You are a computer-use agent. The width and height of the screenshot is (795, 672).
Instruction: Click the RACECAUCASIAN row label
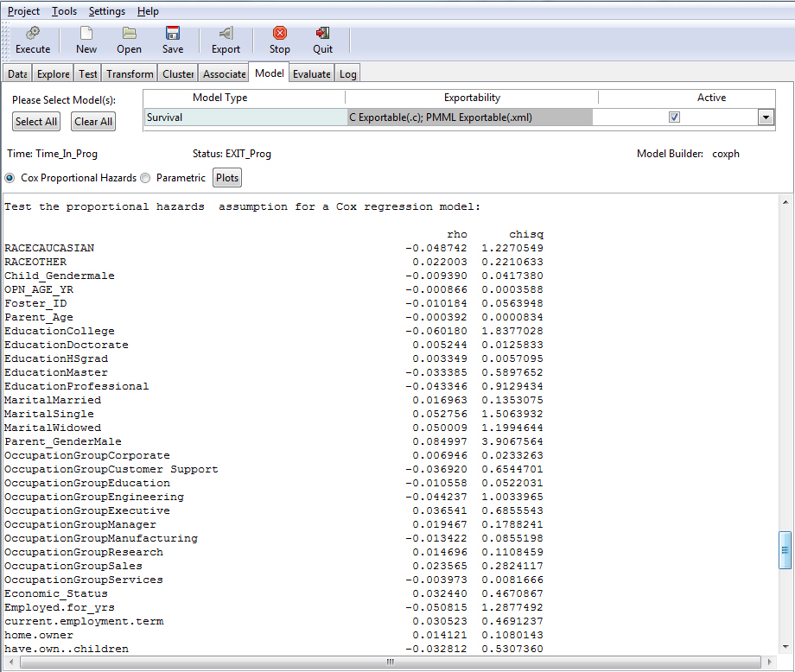[49, 248]
